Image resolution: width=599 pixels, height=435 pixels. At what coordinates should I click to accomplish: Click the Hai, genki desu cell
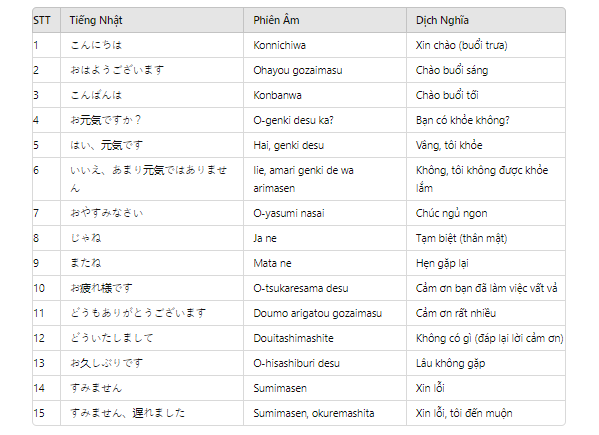pyautogui.click(x=325, y=145)
